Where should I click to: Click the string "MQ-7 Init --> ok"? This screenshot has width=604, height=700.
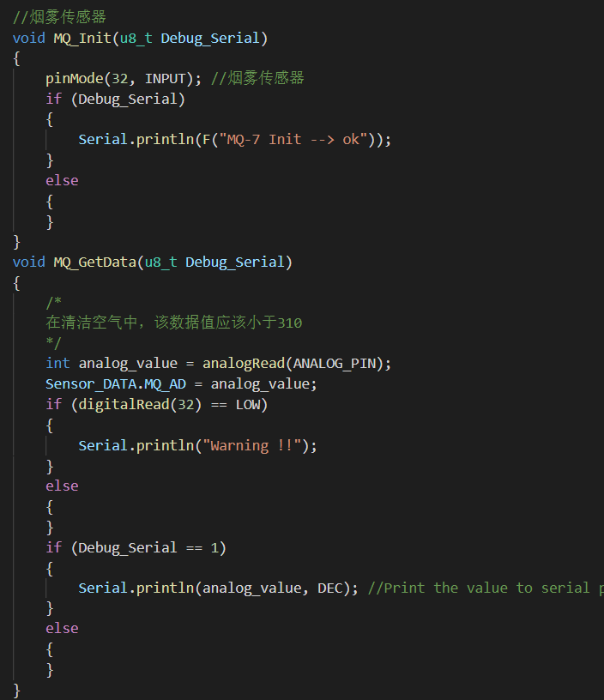(x=293, y=140)
